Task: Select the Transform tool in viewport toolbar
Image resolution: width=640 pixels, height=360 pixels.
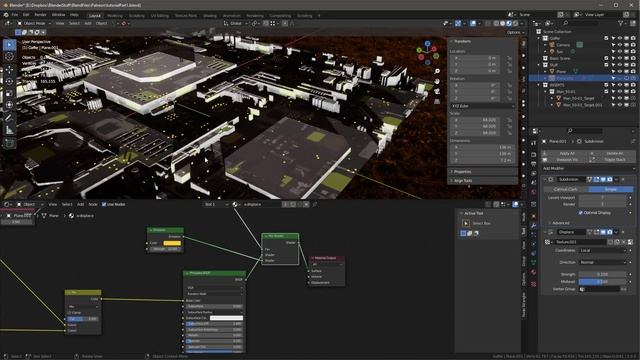Action: click(9, 105)
